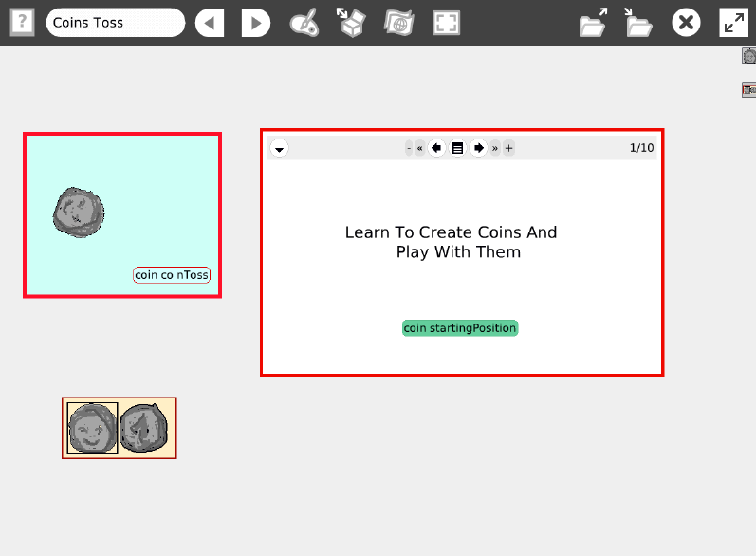756x556 pixels.
Task: Open the find project folder icon
Action: pos(593,23)
